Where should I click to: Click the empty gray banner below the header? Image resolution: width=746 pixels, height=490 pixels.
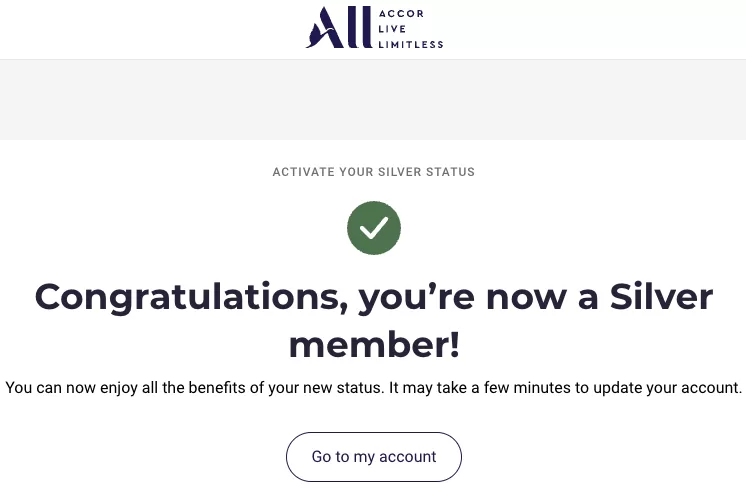(x=373, y=99)
